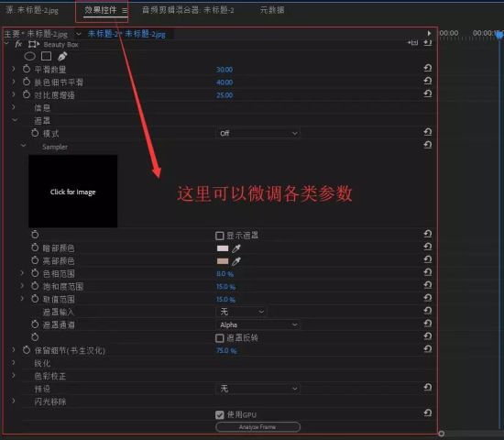
Task: Uncheck the 使用GPU checkbox
Action: [220, 415]
